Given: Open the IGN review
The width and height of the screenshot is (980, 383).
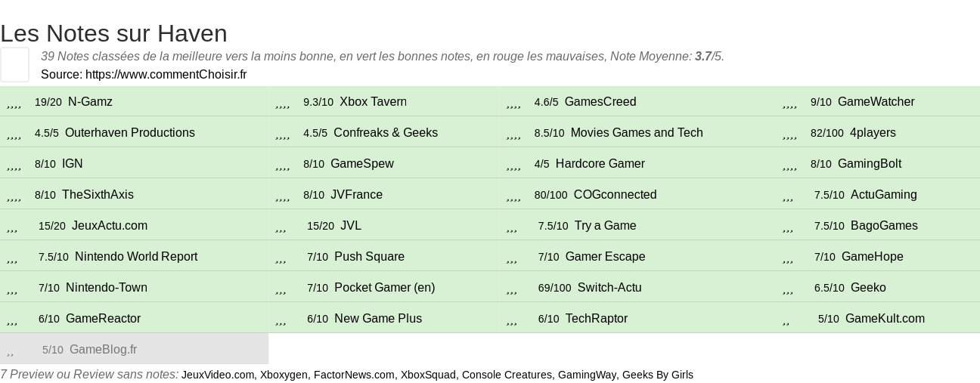Looking at the screenshot, I should coord(73,164).
